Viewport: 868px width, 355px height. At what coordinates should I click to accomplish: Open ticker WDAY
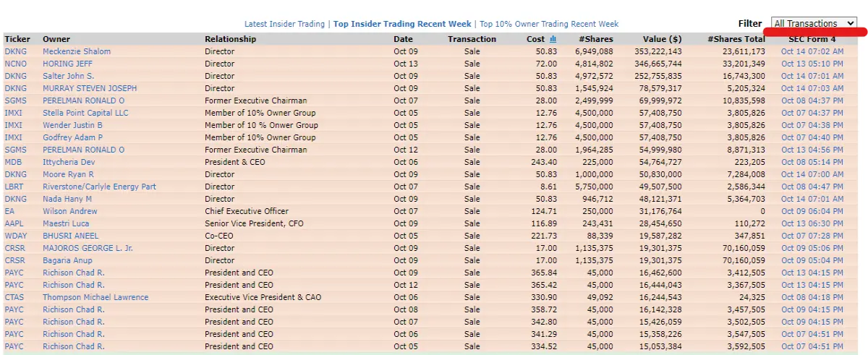click(x=16, y=236)
